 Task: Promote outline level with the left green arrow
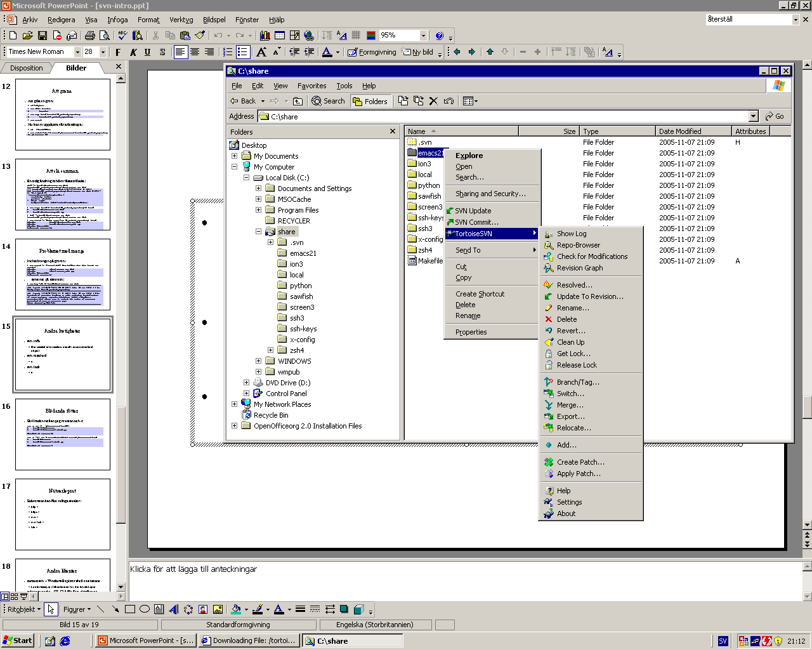[x=457, y=52]
